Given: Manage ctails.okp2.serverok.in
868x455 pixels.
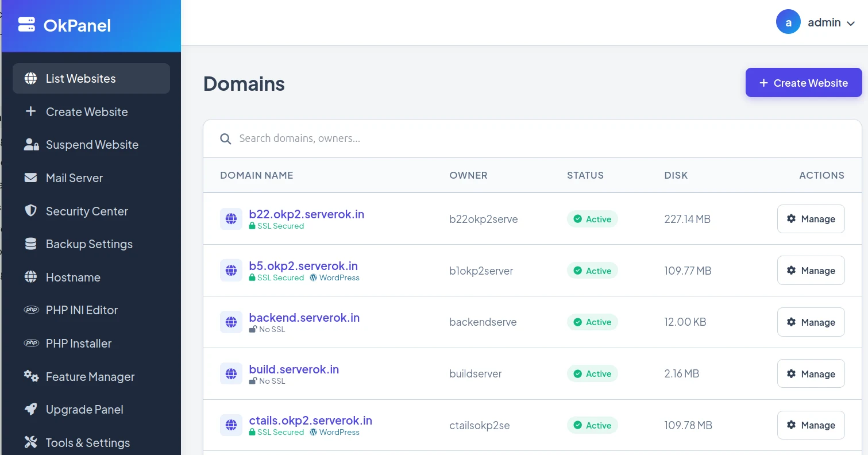Looking at the screenshot, I should pos(811,425).
